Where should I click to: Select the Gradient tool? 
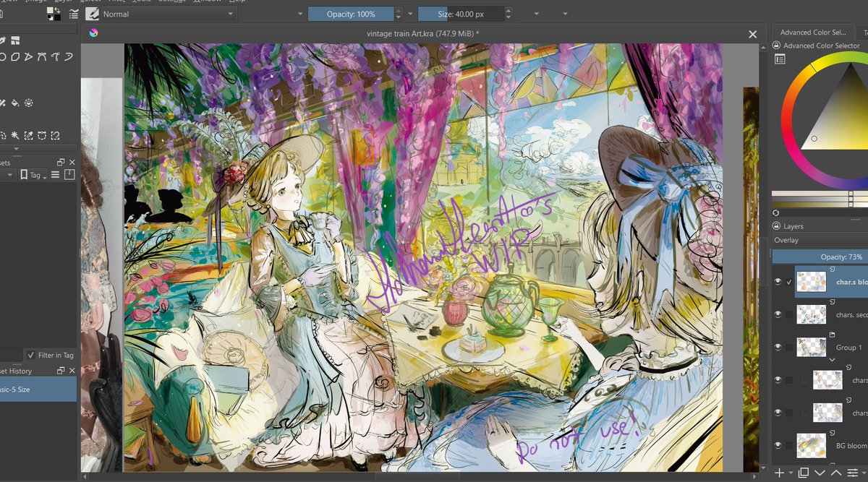coord(3,102)
